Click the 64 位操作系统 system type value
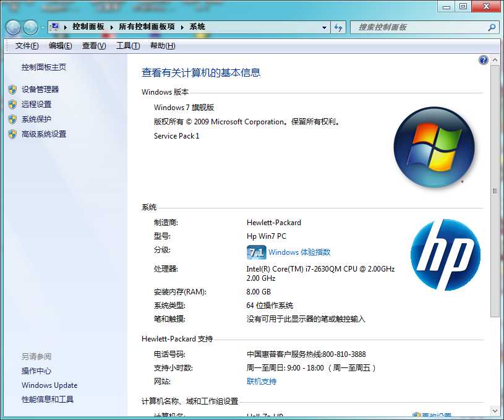Viewport: 504px width, 420px height. [270, 306]
